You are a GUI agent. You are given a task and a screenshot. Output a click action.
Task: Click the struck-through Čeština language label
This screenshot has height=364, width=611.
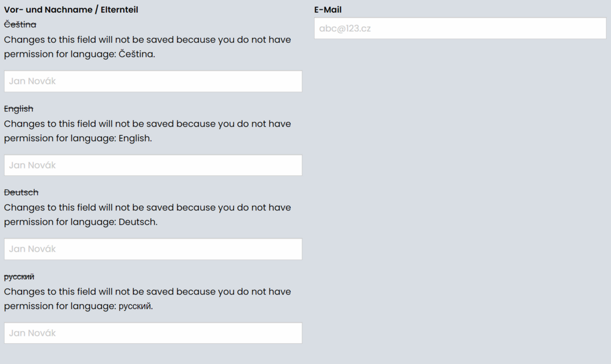tap(20, 24)
